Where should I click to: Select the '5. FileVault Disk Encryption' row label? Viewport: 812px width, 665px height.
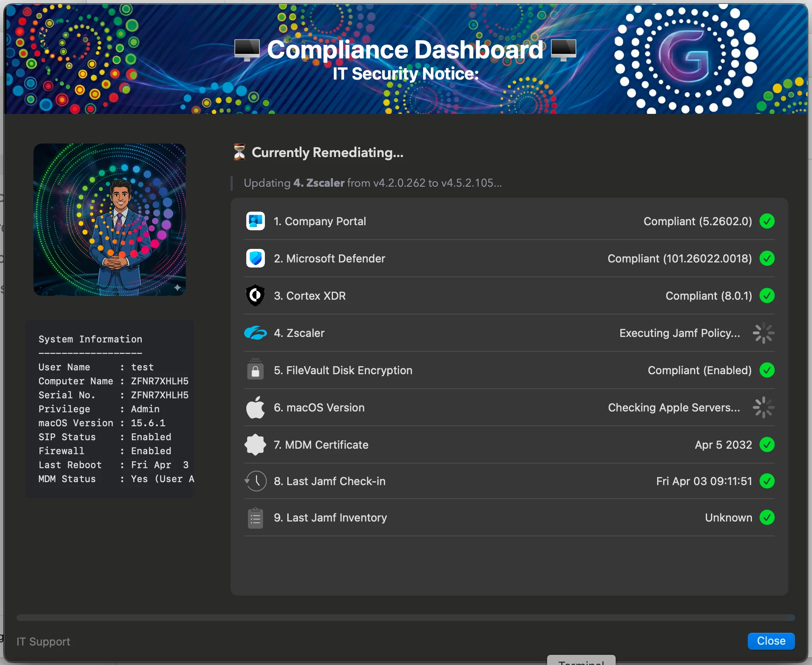(x=343, y=370)
